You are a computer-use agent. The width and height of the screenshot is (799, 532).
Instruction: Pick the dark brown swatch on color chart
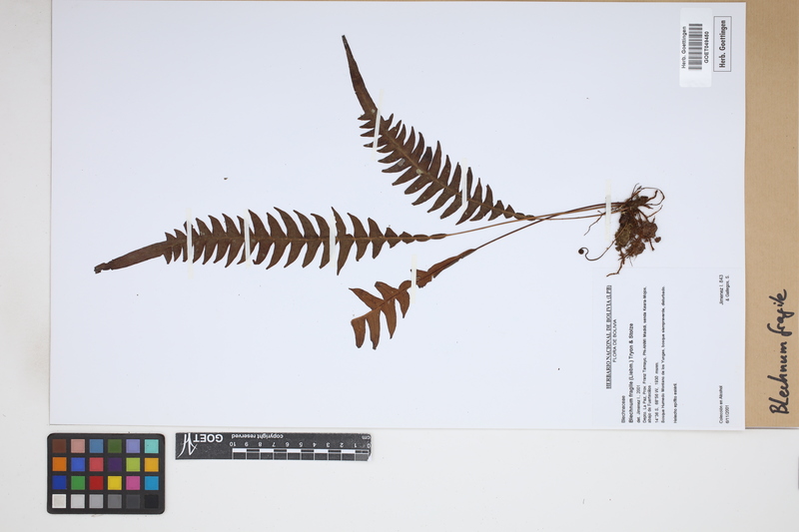coord(60,446)
